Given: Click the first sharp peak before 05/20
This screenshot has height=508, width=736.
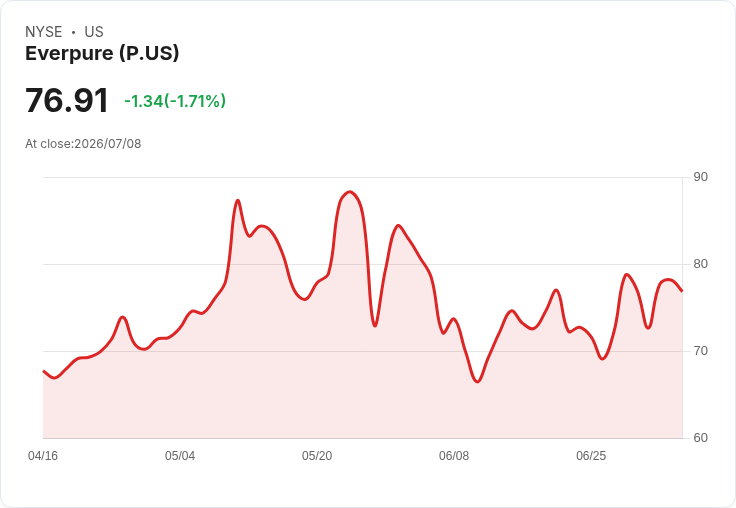Looking at the screenshot, I should (x=238, y=200).
